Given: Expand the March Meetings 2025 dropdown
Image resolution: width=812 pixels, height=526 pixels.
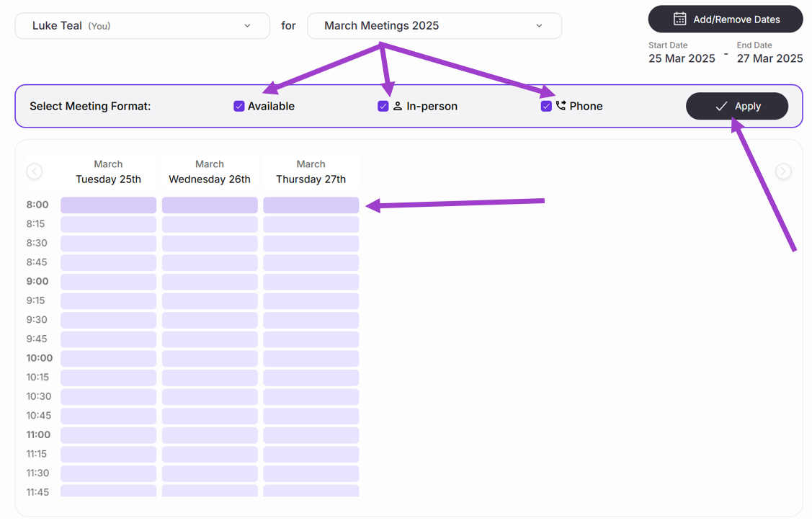Looking at the screenshot, I should (434, 26).
